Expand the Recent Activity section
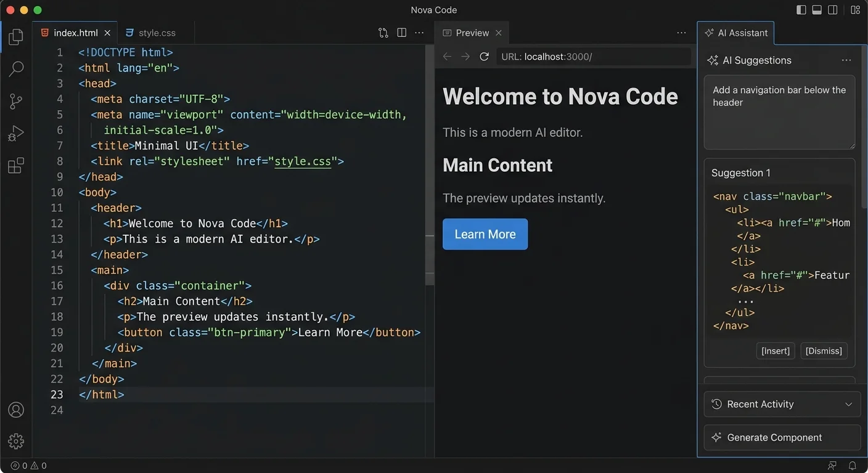 pyautogui.click(x=782, y=404)
